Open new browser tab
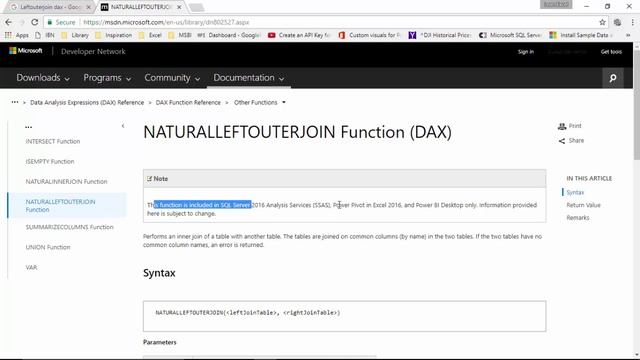 click(x=196, y=7)
